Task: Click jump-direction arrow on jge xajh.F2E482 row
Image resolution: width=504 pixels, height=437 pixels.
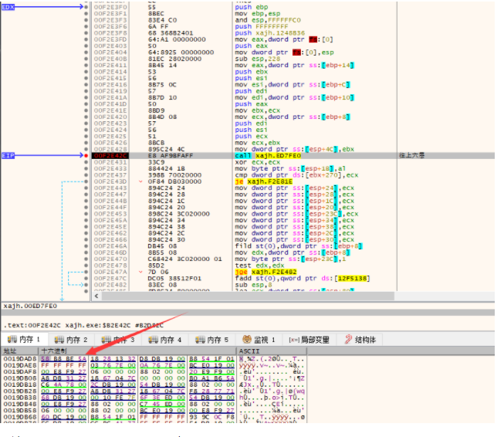Action: point(140,272)
